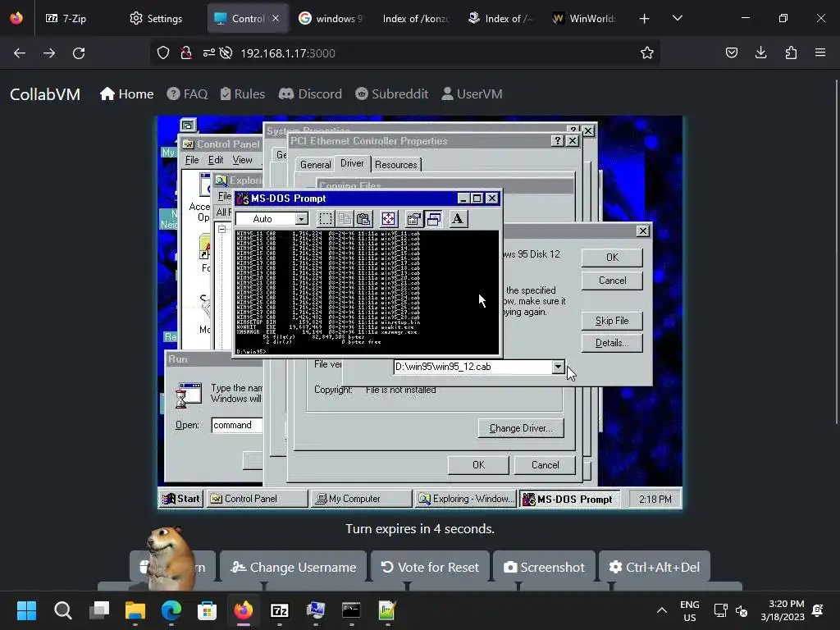The height and width of the screenshot is (630, 840).
Task: Bookmark this page with the star icon
Action: coord(646,52)
